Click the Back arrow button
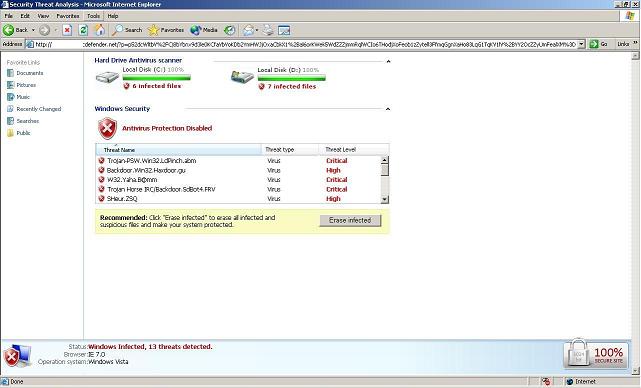Viewport: 641px width, 388px height. click(x=16, y=30)
